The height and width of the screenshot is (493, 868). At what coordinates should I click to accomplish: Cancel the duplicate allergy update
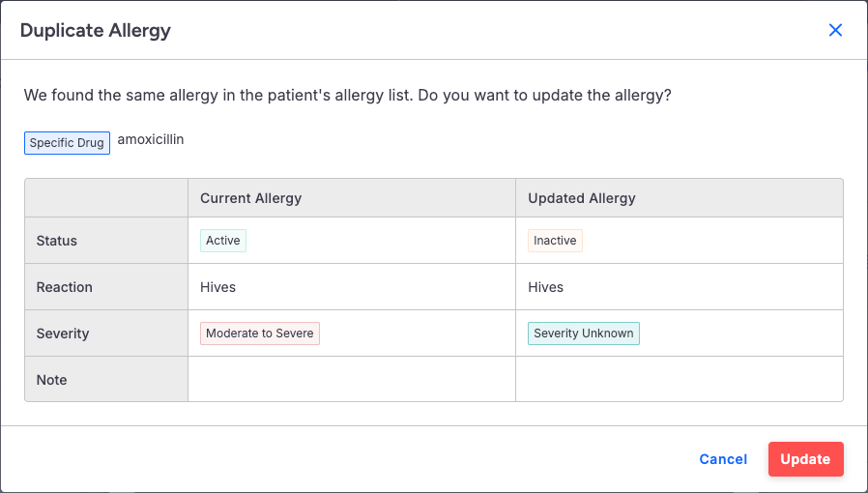pos(723,459)
